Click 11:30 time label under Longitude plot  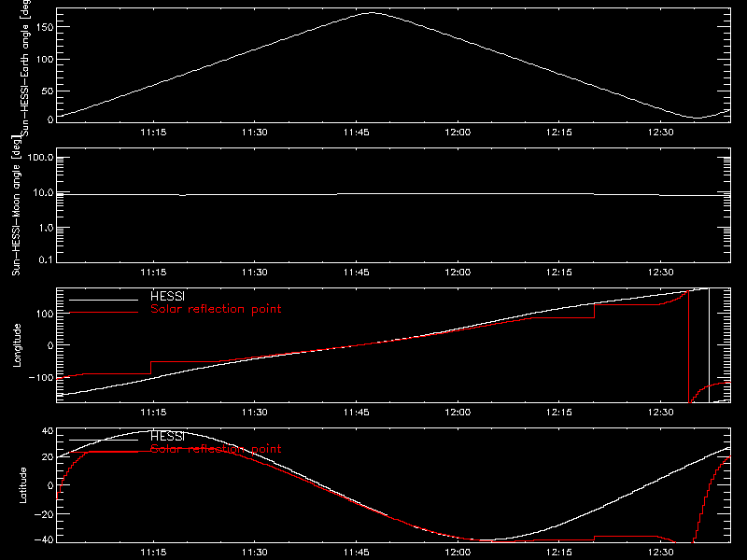(255, 413)
